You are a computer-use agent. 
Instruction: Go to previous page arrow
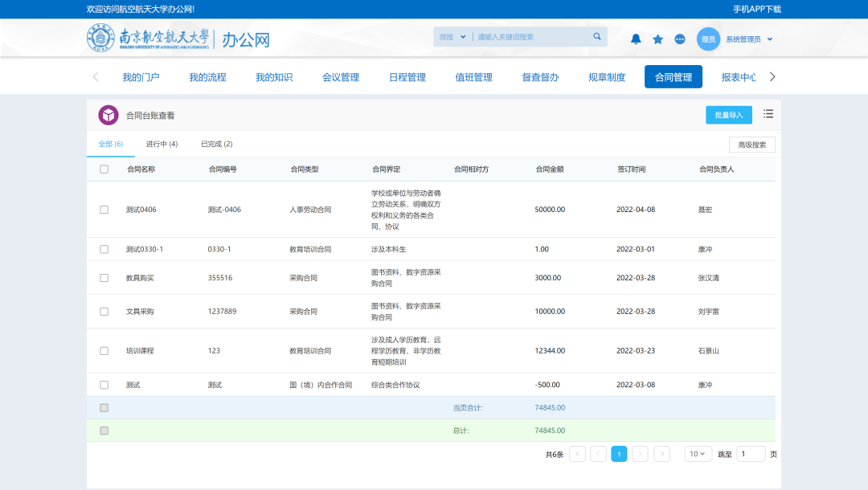[599, 454]
